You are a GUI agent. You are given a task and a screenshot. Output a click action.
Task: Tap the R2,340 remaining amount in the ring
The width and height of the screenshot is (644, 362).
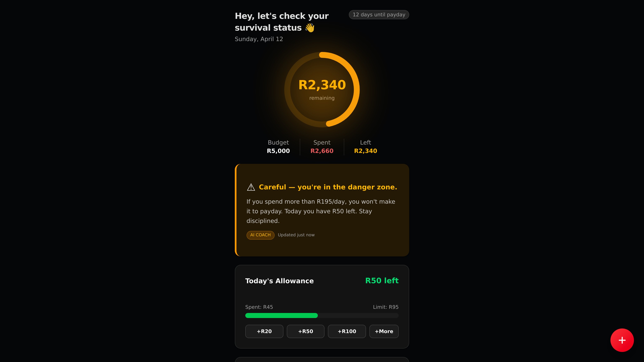[x=322, y=85]
